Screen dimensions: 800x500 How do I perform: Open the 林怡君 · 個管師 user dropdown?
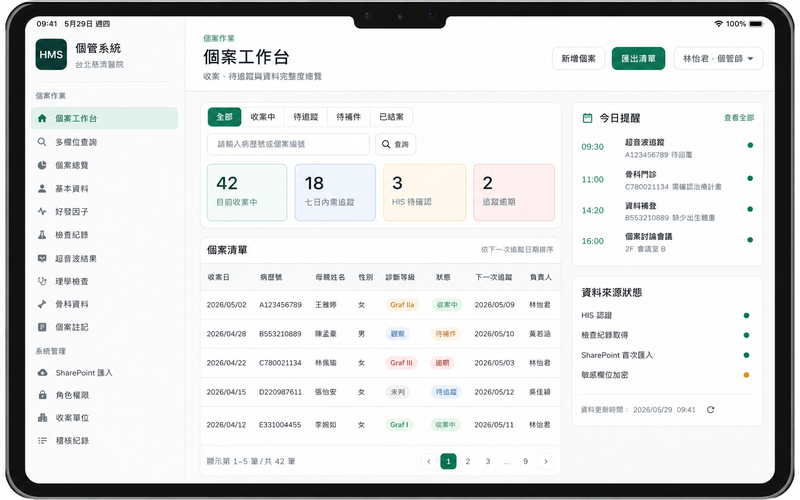point(718,59)
